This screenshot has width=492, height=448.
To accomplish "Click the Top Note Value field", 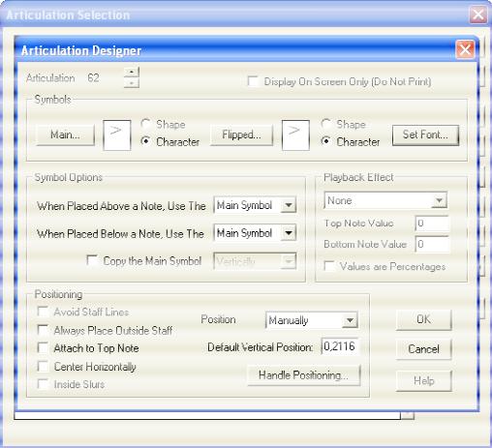I will [x=432, y=224].
